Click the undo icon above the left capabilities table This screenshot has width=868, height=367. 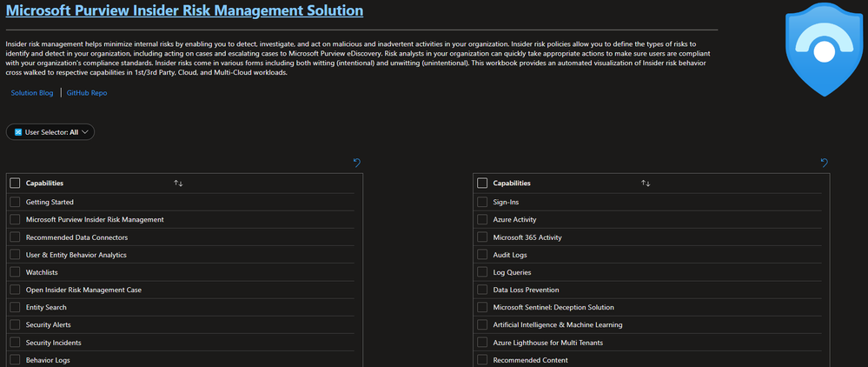pyautogui.click(x=357, y=163)
